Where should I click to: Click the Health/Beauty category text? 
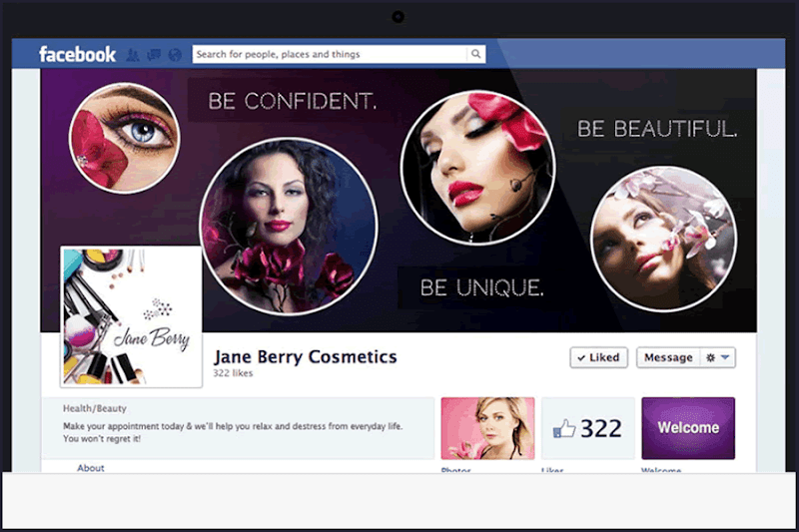point(95,408)
